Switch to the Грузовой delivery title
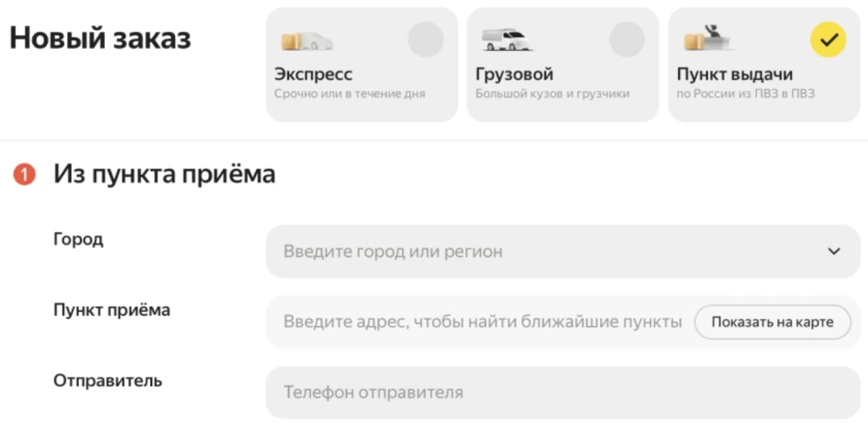This screenshot has height=426, width=868. tap(514, 75)
